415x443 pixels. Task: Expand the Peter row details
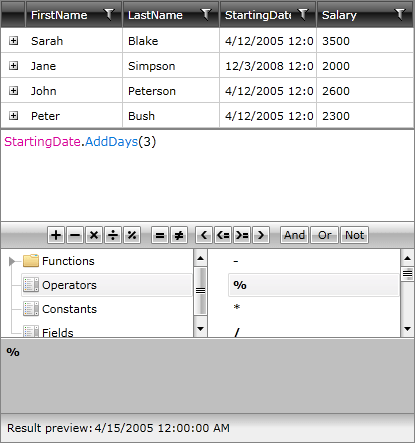[13, 116]
